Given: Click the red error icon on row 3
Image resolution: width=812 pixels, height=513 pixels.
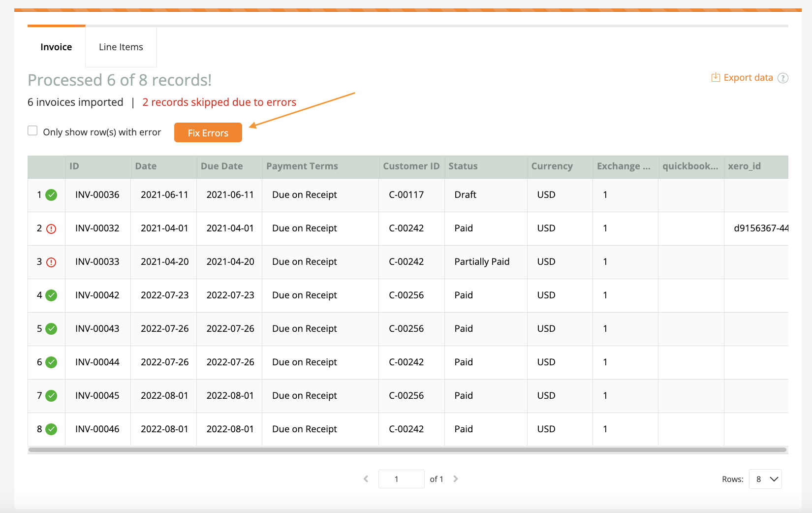Looking at the screenshot, I should pyautogui.click(x=51, y=262).
